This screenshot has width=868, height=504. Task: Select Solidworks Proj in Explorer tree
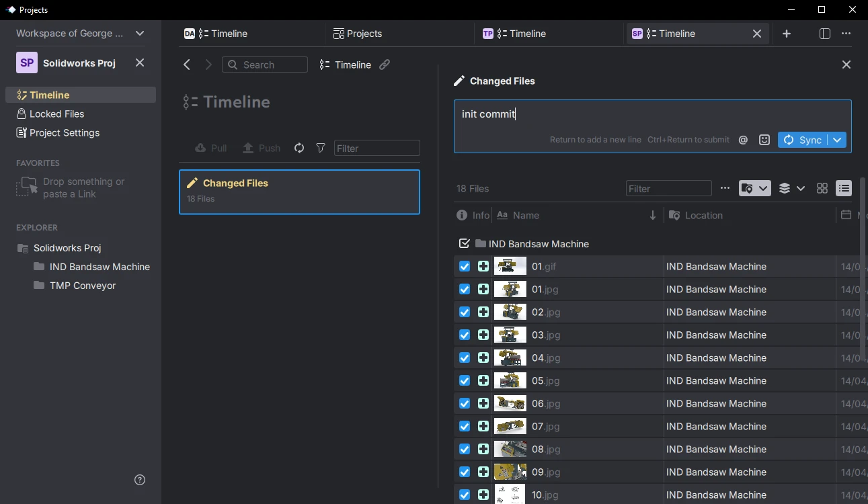point(67,248)
